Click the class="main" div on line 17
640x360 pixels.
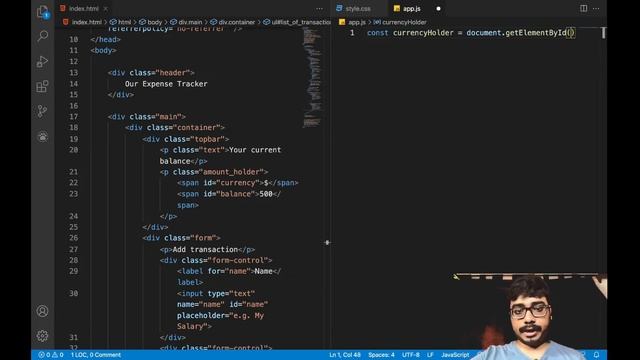click(147, 117)
